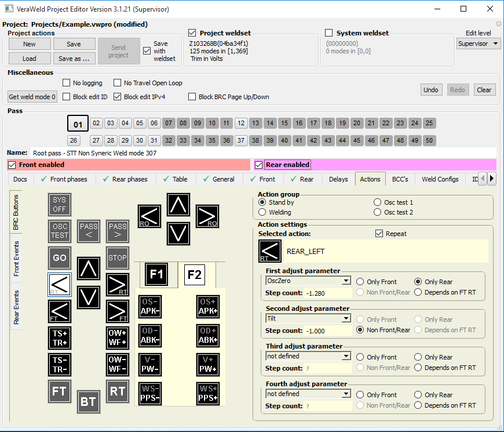Click the TS- TR- button icon
The image size is (504, 432).
click(60, 365)
